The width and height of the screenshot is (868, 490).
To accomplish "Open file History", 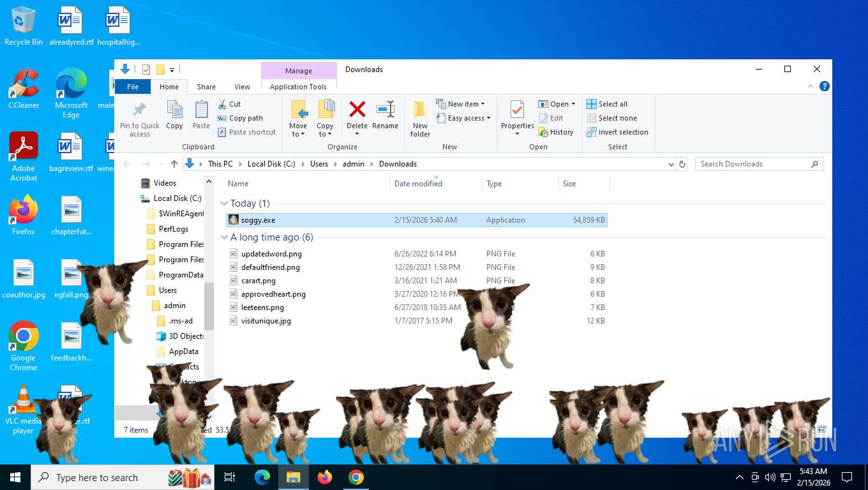I will pyautogui.click(x=556, y=132).
